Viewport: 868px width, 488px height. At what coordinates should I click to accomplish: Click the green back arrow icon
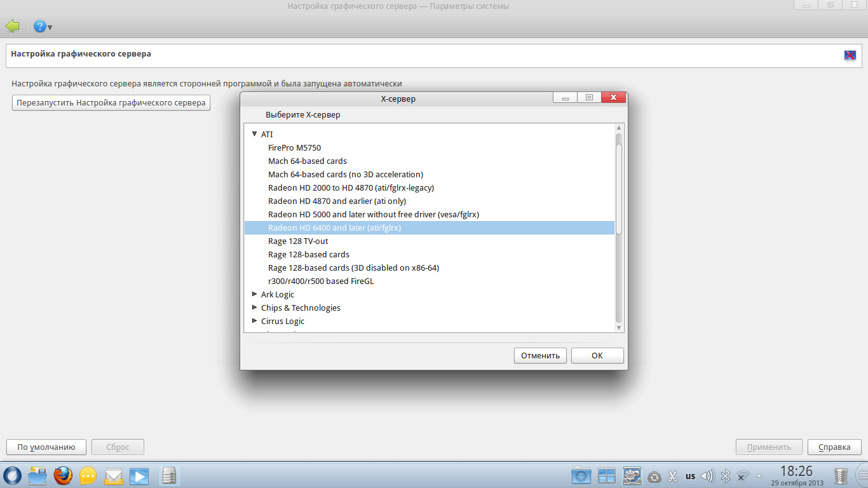point(12,27)
